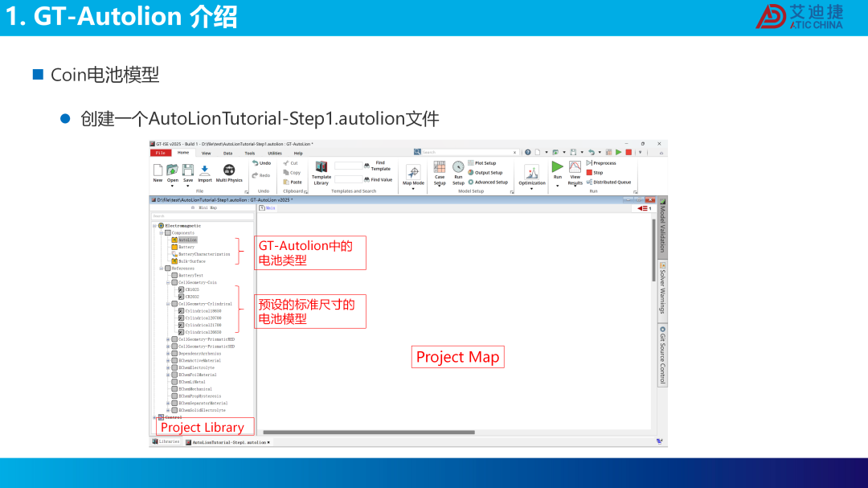
Task: Switch to the Utilities ribbon tab
Action: (x=275, y=154)
